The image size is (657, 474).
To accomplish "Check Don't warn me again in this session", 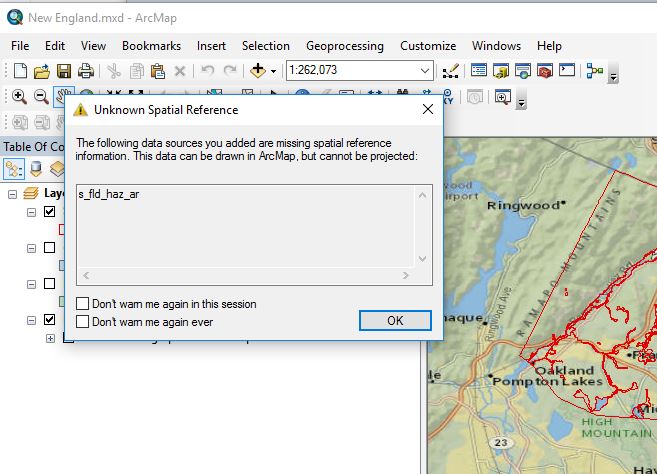I will point(83,303).
